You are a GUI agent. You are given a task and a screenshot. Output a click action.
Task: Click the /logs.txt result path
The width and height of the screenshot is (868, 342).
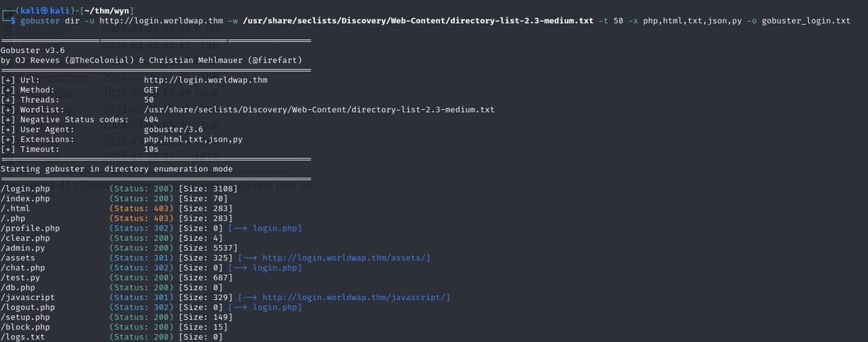pos(23,337)
